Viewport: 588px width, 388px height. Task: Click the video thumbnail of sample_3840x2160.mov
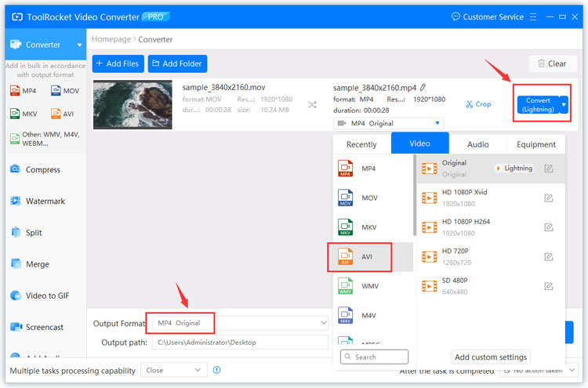click(x=132, y=104)
